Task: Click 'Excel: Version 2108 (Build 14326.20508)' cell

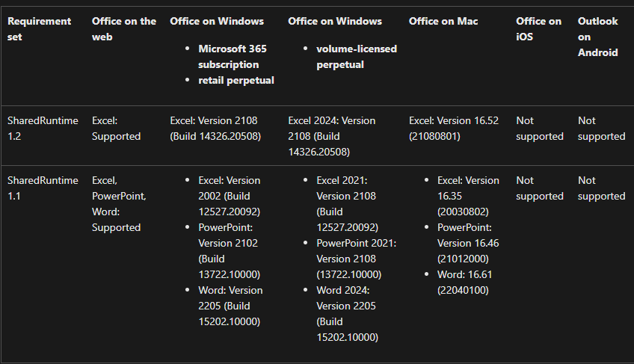Action: tap(215, 129)
